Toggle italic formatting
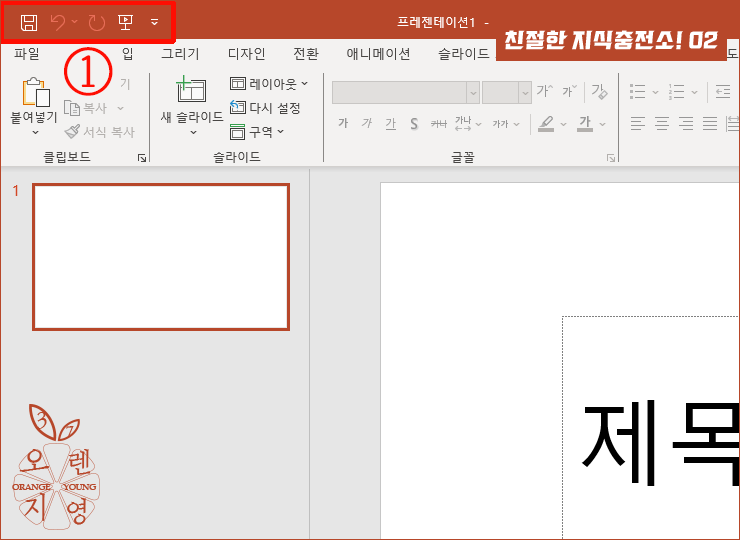The height and width of the screenshot is (540, 740). tap(367, 124)
